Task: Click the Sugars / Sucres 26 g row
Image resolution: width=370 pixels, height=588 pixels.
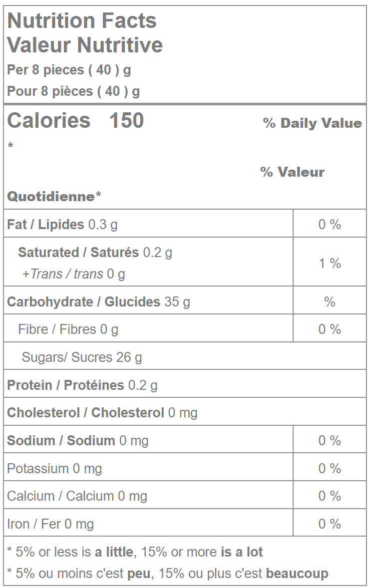Action: click(82, 357)
